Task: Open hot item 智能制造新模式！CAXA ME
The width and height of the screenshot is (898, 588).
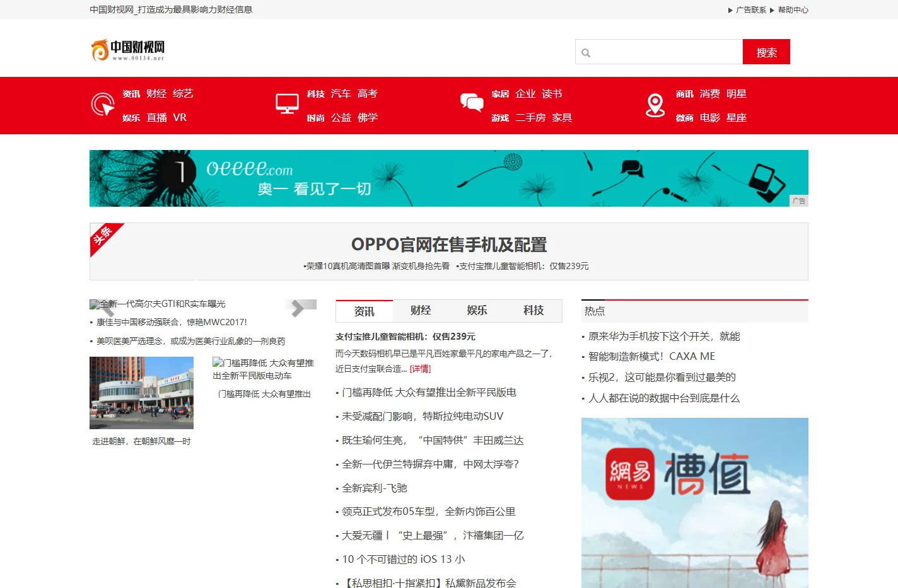Action: (651, 357)
